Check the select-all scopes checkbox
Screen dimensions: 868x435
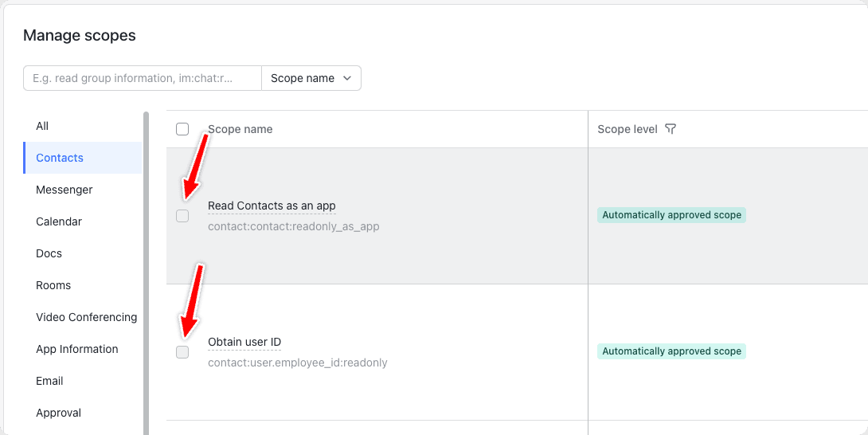tap(182, 129)
